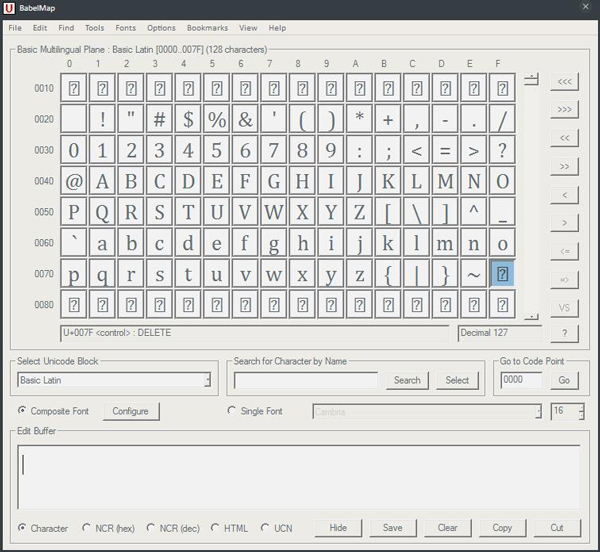Open the Basic Latin Unicode block dropdown
Viewport: 600px width, 552px height.
[x=114, y=380]
